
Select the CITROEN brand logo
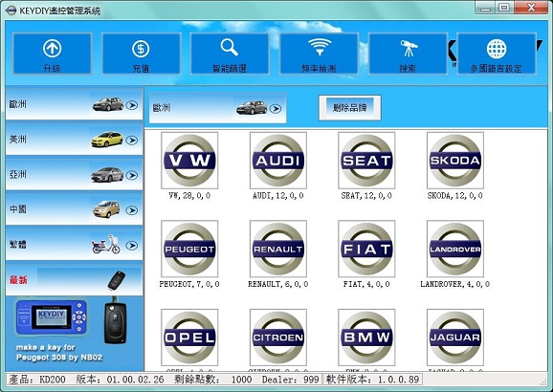278,338
